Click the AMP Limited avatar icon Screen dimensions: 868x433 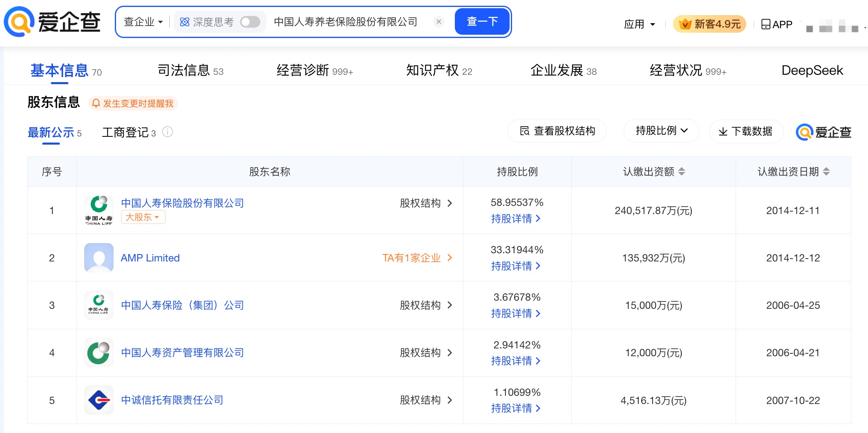click(x=99, y=258)
